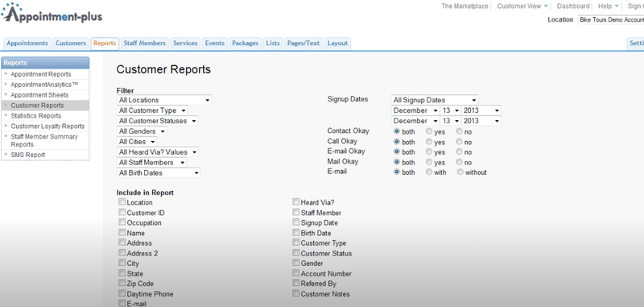Viewport: 644px width, 307px height.
Task: Expand the All Genders dropdown
Action: click(142, 131)
